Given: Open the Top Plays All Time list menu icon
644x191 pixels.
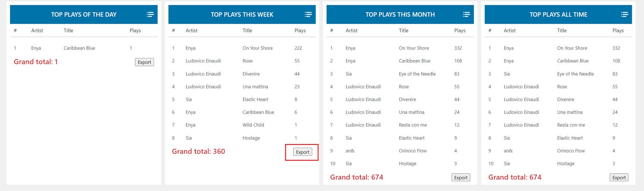Looking at the screenshot, I should tap(625, 15).
